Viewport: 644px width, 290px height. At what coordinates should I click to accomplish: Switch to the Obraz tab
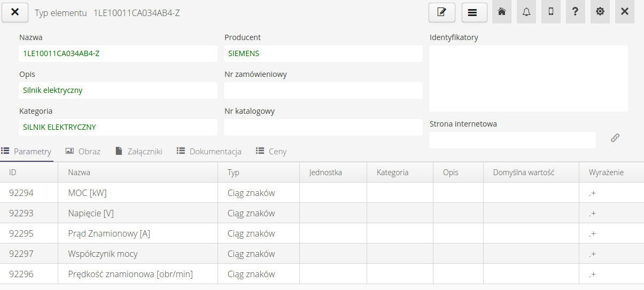tap(83, 151)
